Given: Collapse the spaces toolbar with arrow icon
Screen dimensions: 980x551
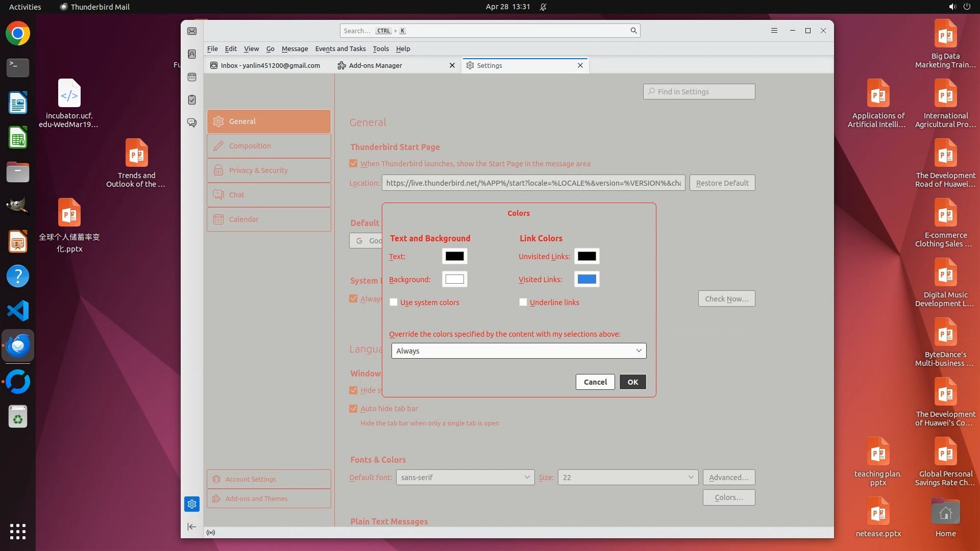Looking at the screenshot, I should [192, 527].
